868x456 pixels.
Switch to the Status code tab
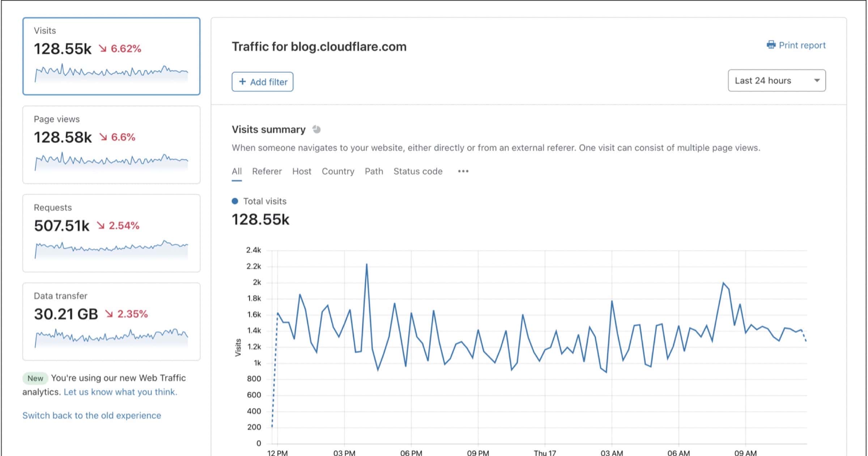coord(418,171)
